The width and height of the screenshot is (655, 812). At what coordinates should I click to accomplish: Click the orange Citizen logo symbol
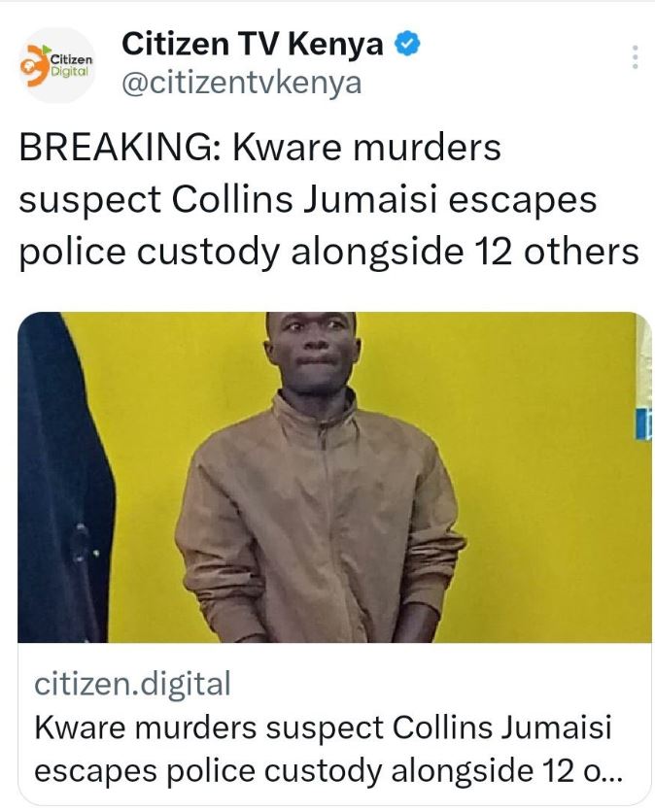coord(35,65)
